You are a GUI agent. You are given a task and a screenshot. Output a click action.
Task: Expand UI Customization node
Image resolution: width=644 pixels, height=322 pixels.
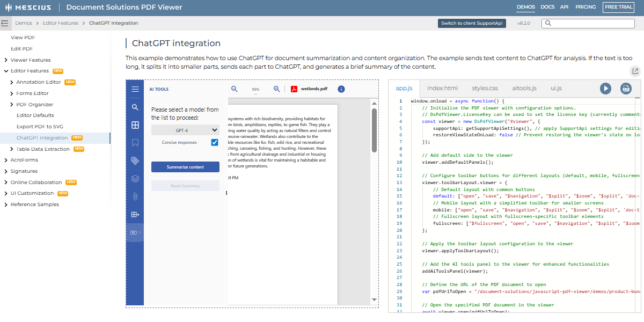pos(5,193)
